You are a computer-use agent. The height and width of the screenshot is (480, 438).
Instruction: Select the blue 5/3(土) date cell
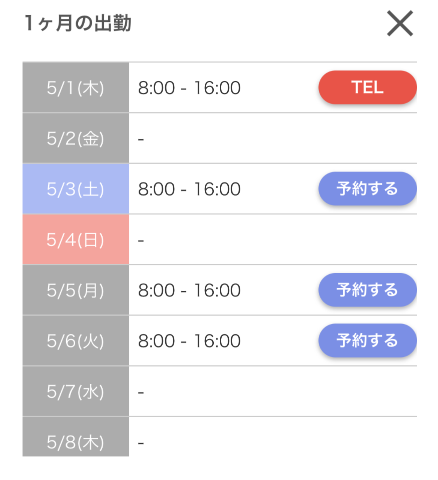pyautogui.click(x=76, y=189)
